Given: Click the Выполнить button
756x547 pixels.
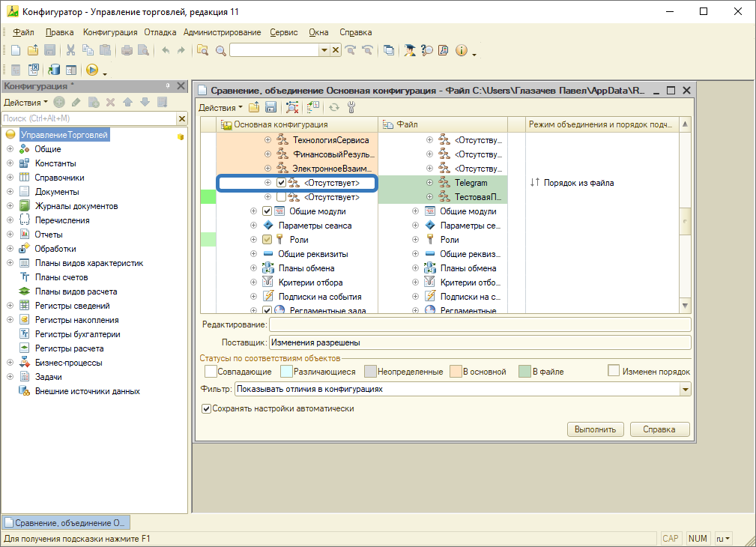Looking at the screenshot, I should pyautogui.click(x=595, y=429).
